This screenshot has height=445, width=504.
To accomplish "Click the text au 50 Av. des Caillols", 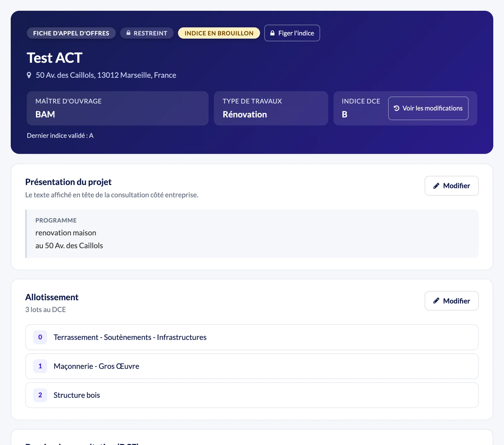I will [69, 246].
